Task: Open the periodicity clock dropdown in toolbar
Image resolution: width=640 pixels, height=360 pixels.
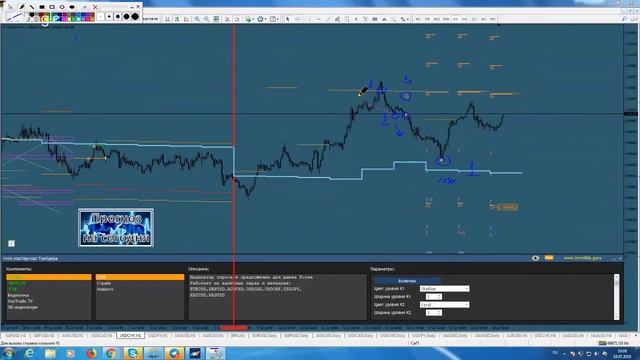Action: (x=261, y=19)
